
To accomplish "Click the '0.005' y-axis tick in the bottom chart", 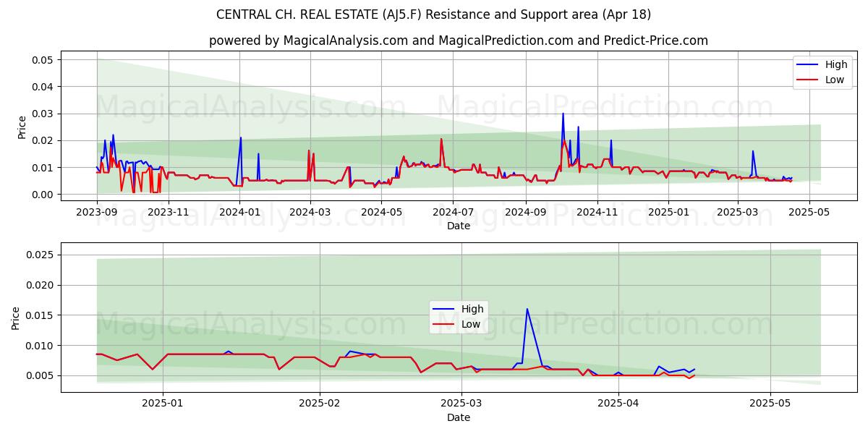I will [x=41, y=375].
